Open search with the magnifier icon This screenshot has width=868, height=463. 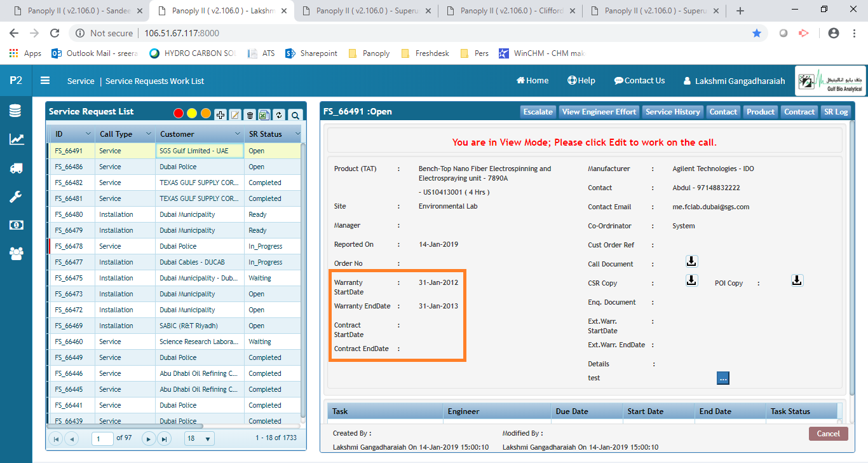pyautogui.click(x=295, y=114)
